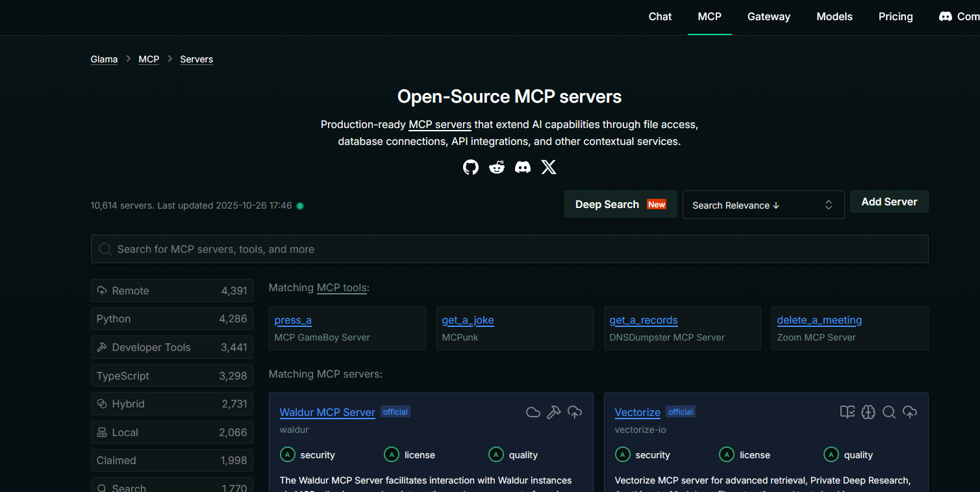Screen dimensions: 980x492
Task: Open the get_a_joke tool link
Action: point(468,320)
